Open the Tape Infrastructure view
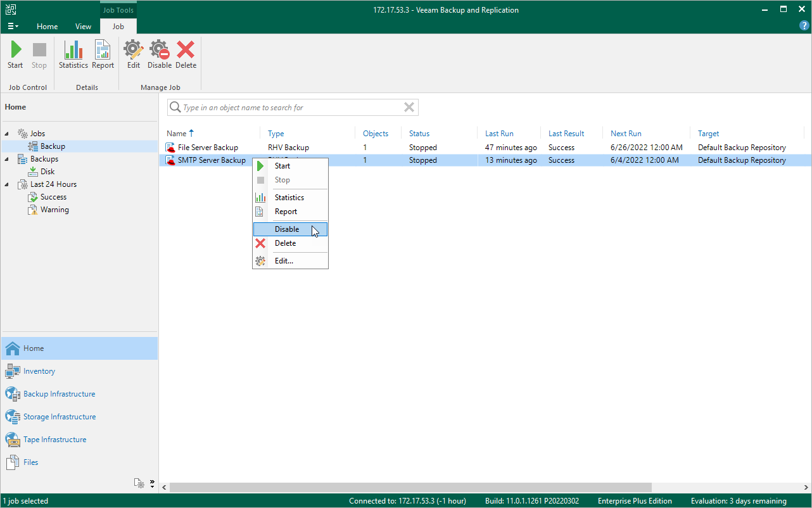Image resolution: width=812 pixels, height=508 pixels. 79,440
